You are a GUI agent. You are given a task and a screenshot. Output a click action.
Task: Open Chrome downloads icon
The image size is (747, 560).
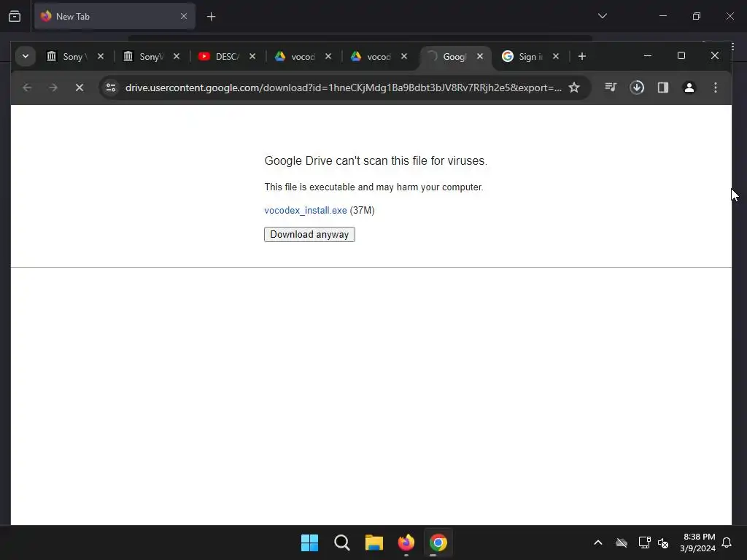coord(637,87)
